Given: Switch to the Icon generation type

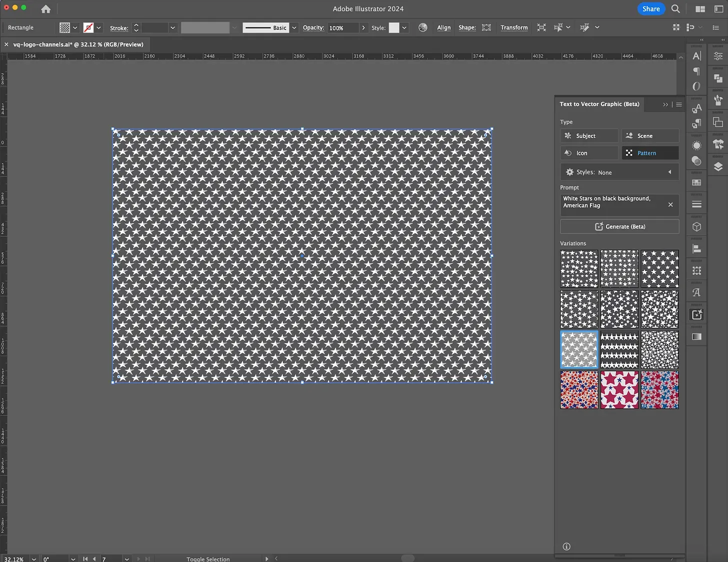Looking at the screenshot, I should pyautogui.click(x=588, y=153).
